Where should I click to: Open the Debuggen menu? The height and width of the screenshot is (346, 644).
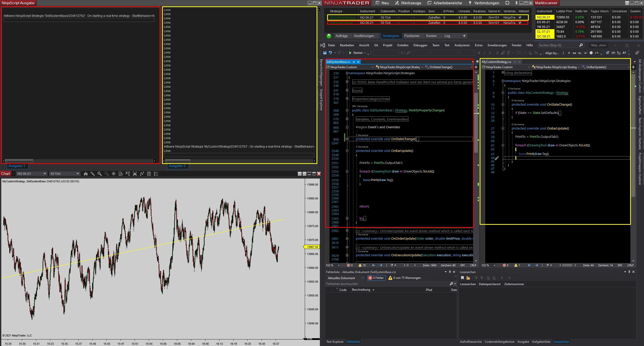coord(420,45)
